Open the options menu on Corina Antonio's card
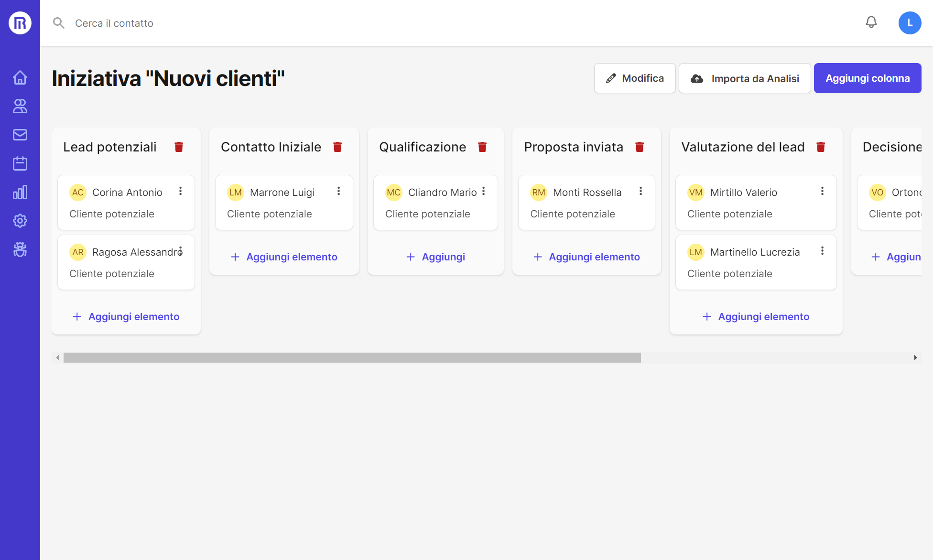933x560 pixels. 180,191
